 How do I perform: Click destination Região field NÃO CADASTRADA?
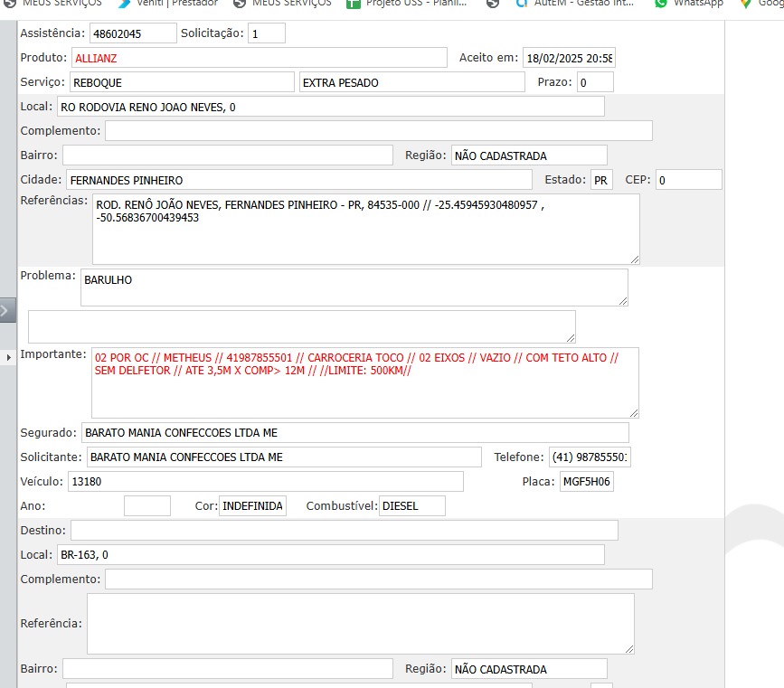[529, 669]
